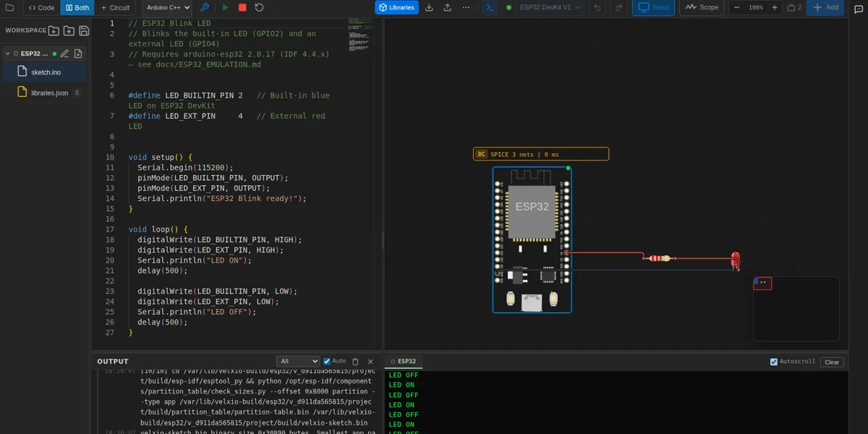Image resolution: width=868 pixels, height=434 pixels.
Task: Open the project folder icon in toolbar
Action: click(9, 7)
